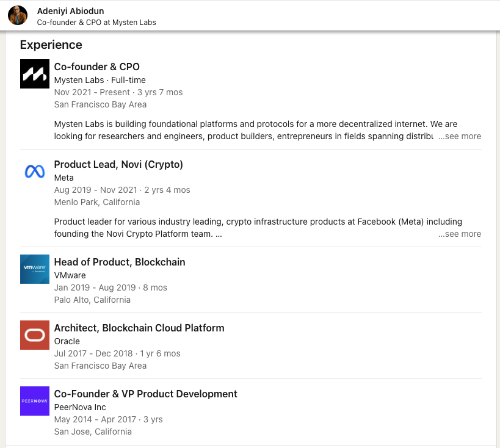Open the Co-founder & CPO job title
Image resolution: width=500 pixels, height=448 pixels.
click(97, 67)
